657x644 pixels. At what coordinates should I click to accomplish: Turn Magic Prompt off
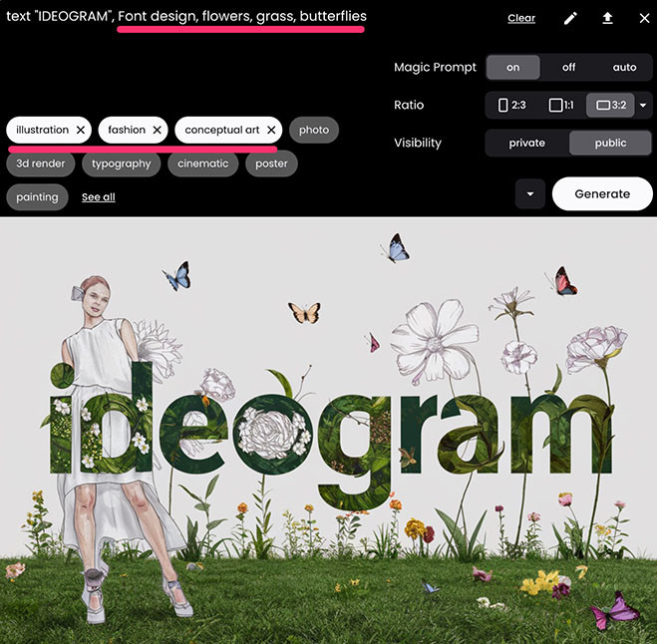click(x=568, y=67)
